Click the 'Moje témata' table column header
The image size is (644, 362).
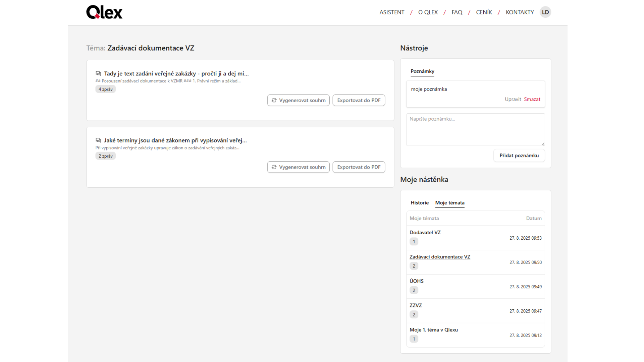tap(424, 218)
